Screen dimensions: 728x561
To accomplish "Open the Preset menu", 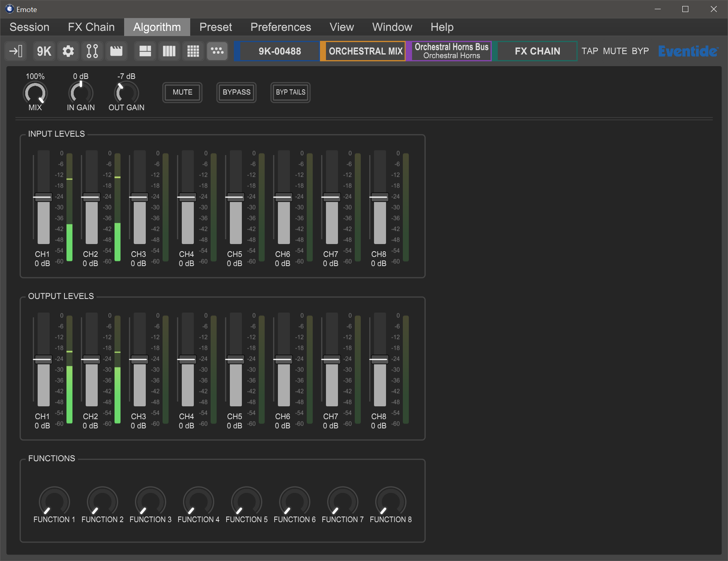I will [216, 27].
